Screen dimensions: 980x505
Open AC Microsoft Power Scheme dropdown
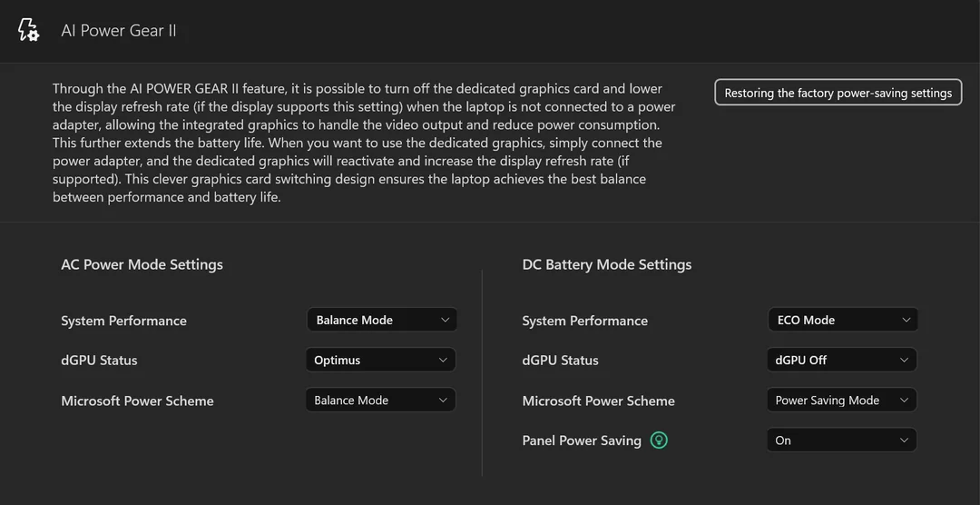[380, 400]
